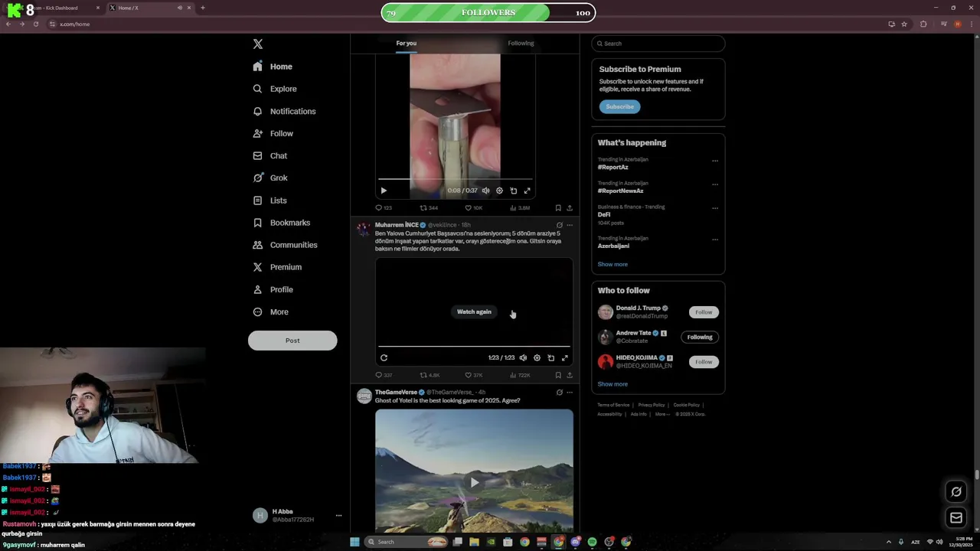The width and height of the screenshot is (980, 551).
Task: Switch to the For you tab
Action: tap(407, 43)
